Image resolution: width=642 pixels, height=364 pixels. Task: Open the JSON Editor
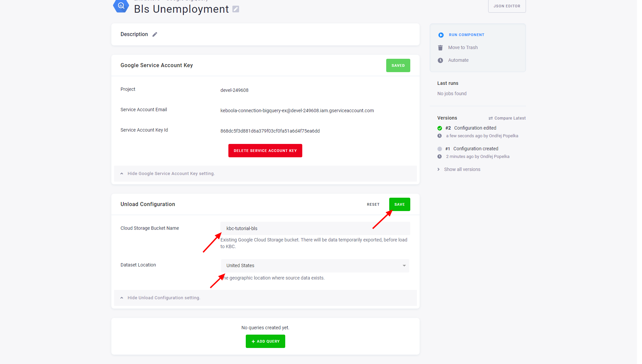(507, 6)
